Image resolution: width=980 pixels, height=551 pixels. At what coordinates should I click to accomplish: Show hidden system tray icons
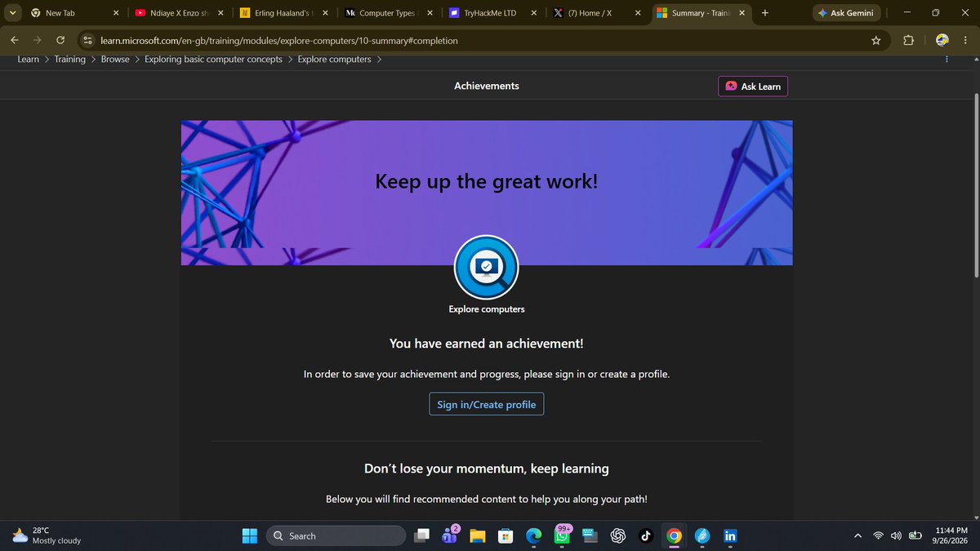point(857,535)
